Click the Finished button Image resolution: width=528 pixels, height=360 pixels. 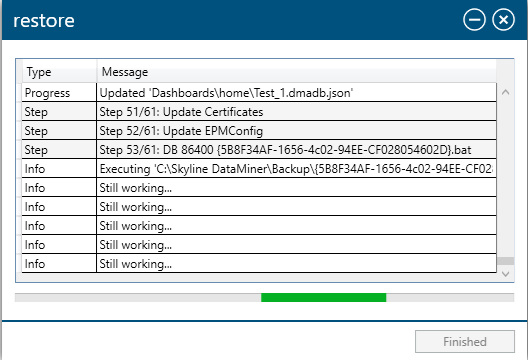465,341
